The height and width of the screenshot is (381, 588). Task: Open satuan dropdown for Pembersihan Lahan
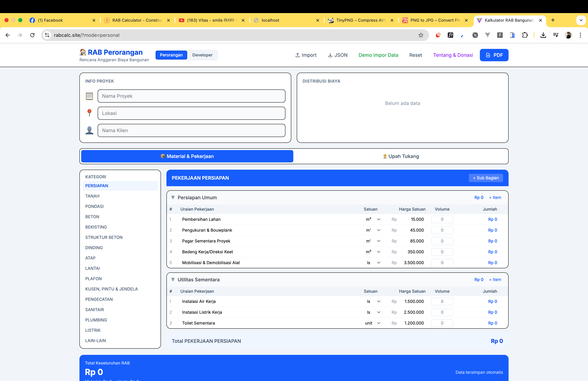pyautogui.click(x=373, y=219)
